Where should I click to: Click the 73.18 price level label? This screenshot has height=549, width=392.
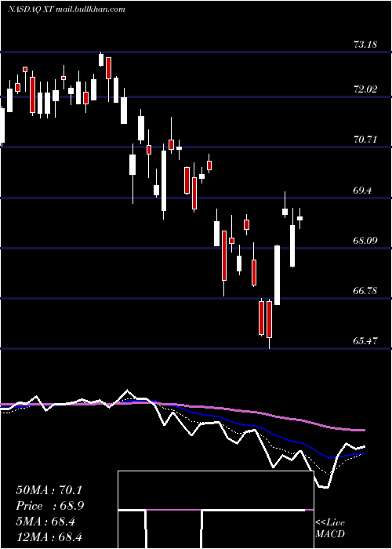click(366, 45)
